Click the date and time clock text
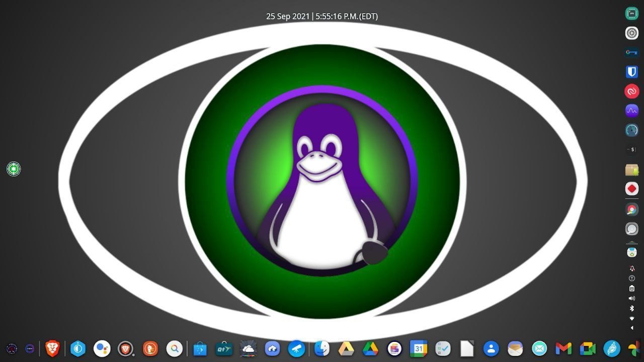 pyautogui.click(x=322, y=16)
